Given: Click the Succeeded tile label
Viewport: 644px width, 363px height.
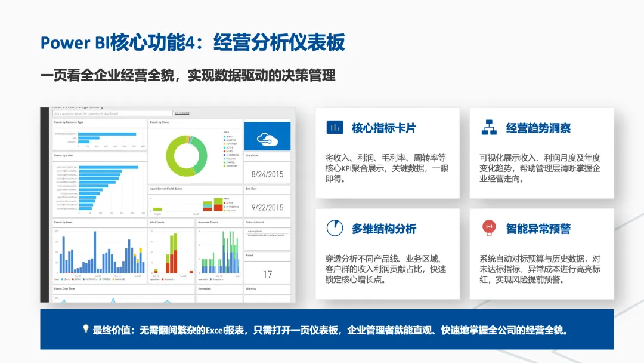Looking at the screenshot, I should pos(205,288).
